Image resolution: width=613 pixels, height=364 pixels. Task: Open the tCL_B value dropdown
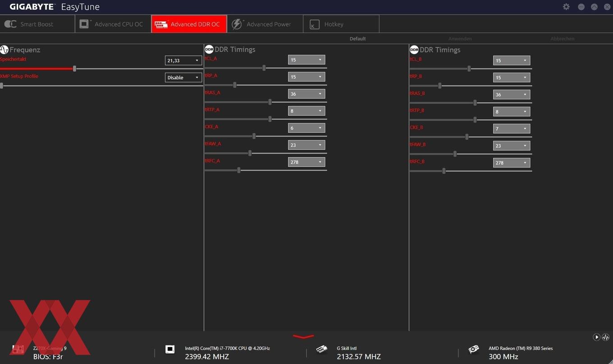pyautogui.click(x=512, y=60)
